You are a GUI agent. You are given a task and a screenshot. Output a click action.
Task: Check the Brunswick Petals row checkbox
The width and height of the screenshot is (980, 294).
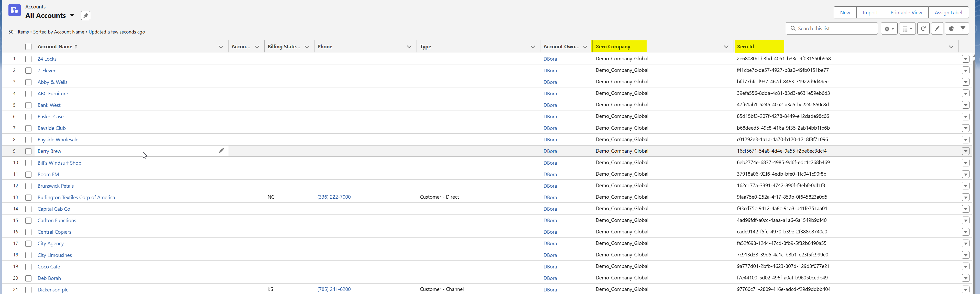[28, 186]
